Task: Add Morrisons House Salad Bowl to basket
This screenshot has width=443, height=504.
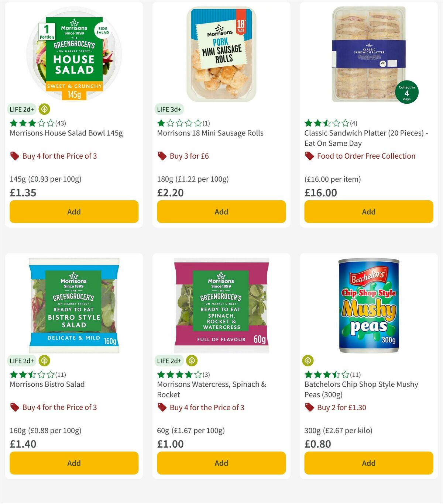Action: pyautogui.click(x=74, y=212)
